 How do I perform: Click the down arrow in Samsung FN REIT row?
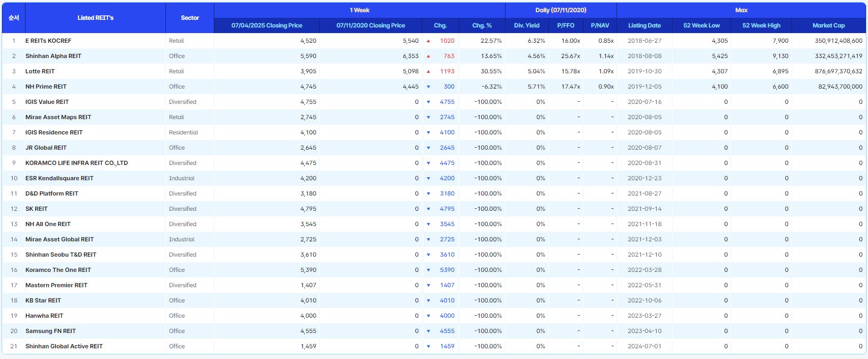[x=429, y=331]
